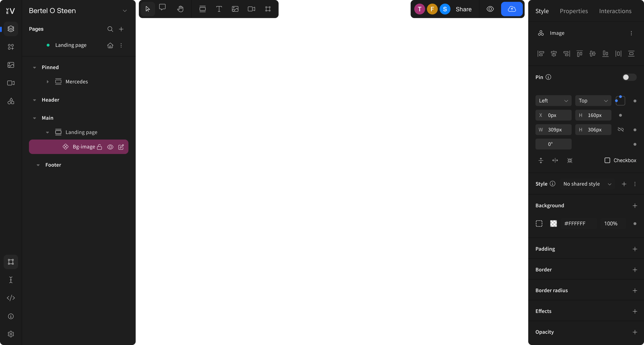
Task: Enable the Pin toggle
Action: click(629, 77)
